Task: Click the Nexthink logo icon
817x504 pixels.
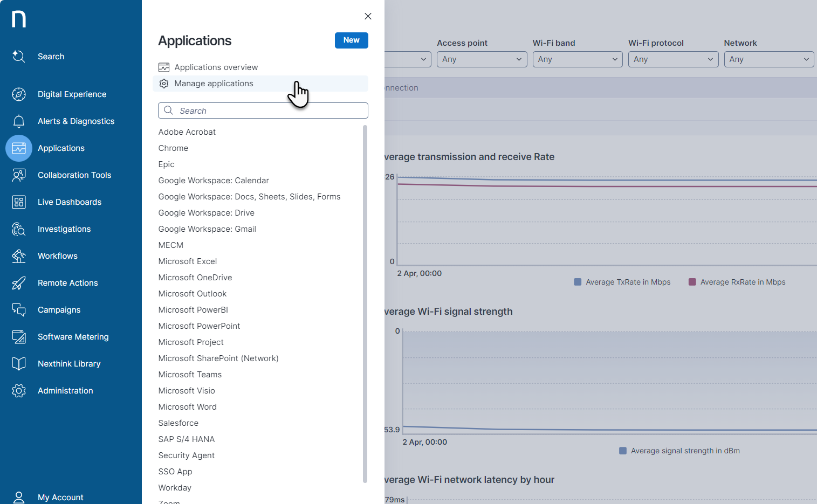Action: click(19, 19)
